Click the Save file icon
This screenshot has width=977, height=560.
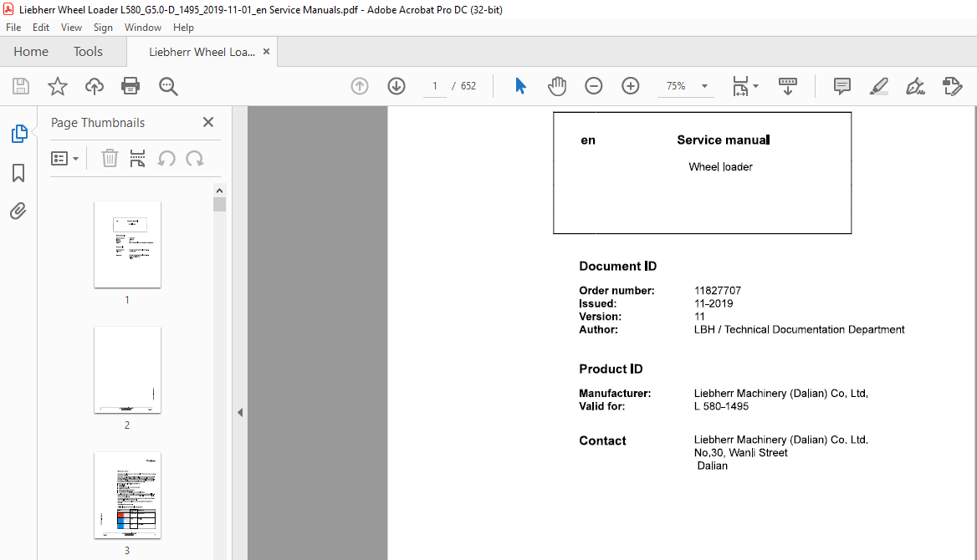click(x=21, y=86)
